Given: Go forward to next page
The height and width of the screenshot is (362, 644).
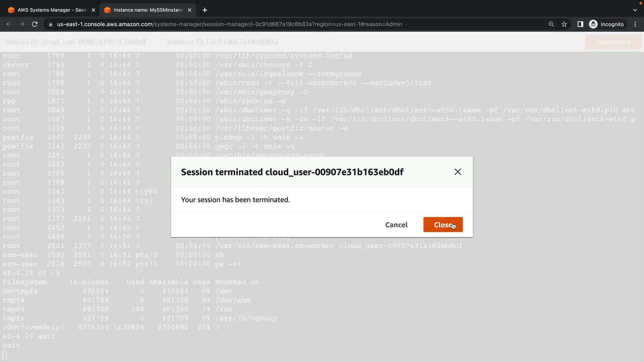Looking at the screenshot, I should click(22, 24).
